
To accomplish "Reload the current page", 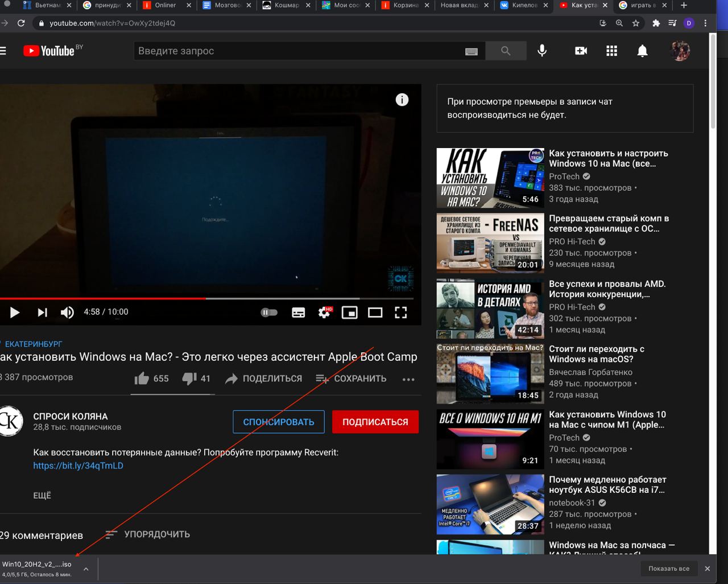I will coord(21,23).
